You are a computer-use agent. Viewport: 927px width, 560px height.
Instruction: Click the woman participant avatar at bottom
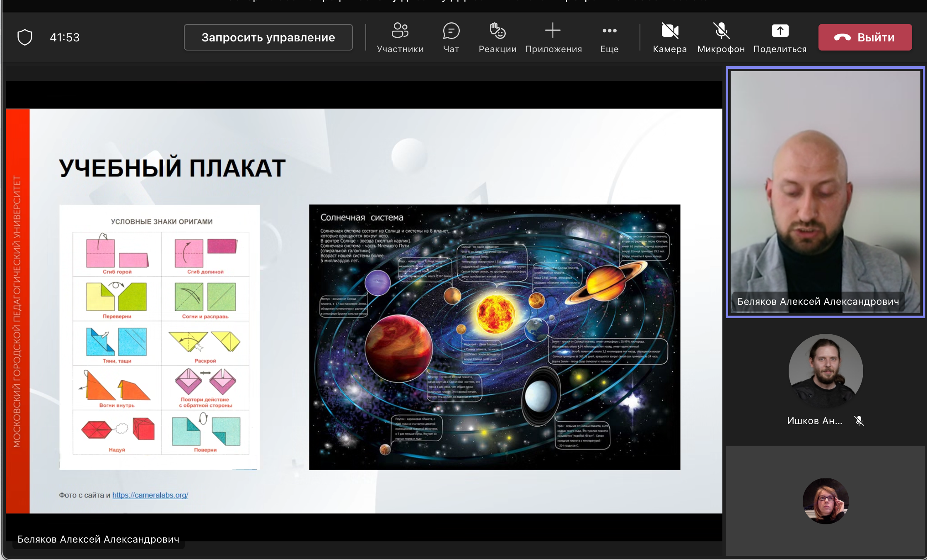point(826,501)
